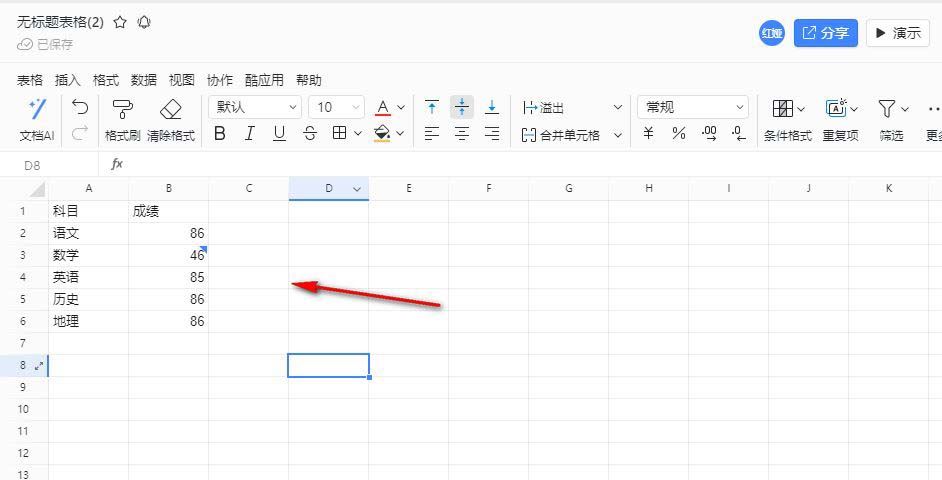
Task: Star this spreadsheet as favorite
Action: [x=120, y=22]
